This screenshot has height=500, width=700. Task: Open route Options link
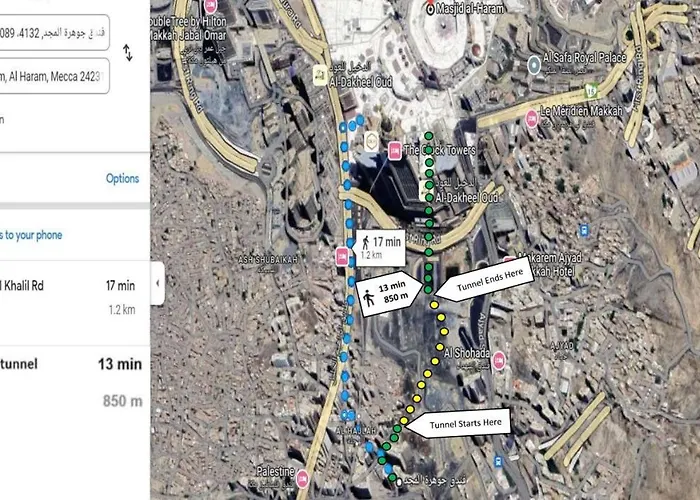point(122,179)
